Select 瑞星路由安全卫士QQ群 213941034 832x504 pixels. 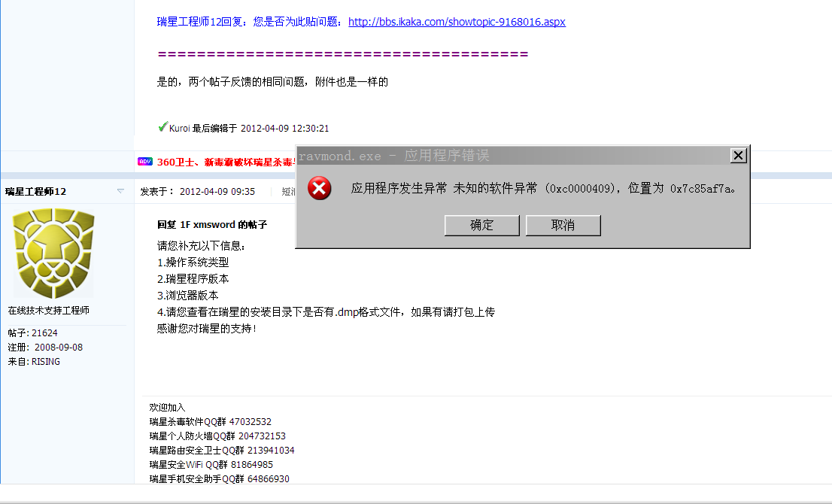(x=222, y=451)
